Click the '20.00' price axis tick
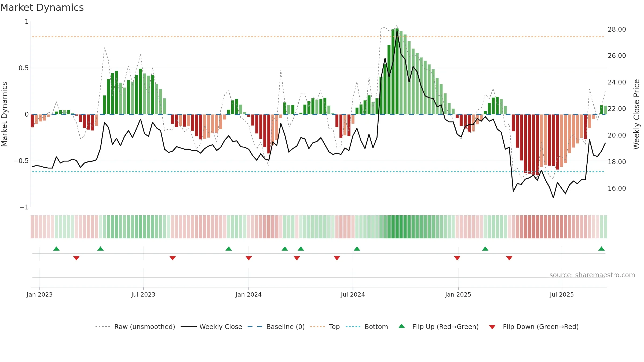 [617, 135]
